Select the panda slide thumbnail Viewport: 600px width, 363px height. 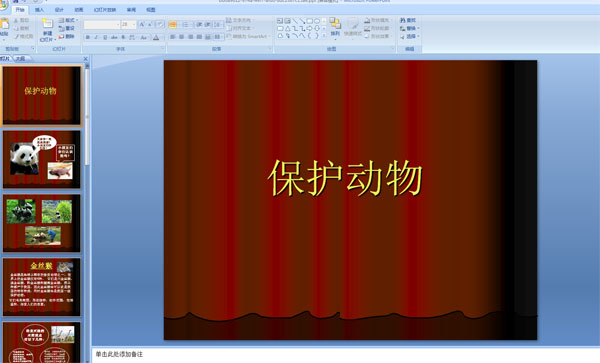[42, 160]
